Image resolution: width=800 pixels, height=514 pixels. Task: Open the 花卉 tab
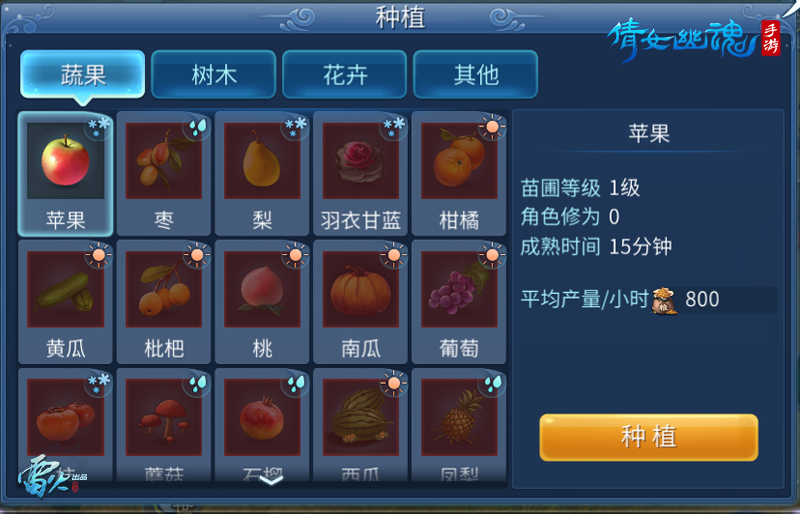click(x=344, y=75)
